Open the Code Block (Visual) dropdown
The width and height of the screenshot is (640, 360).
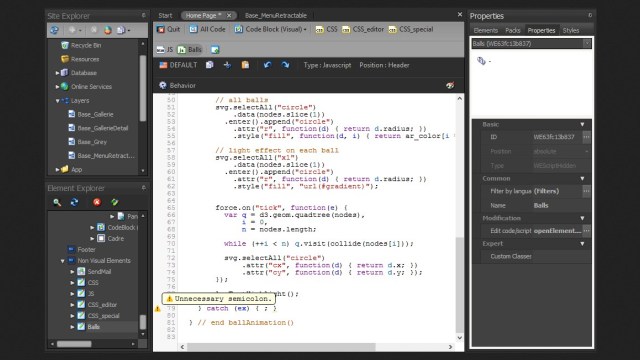[x=270, y=29]
